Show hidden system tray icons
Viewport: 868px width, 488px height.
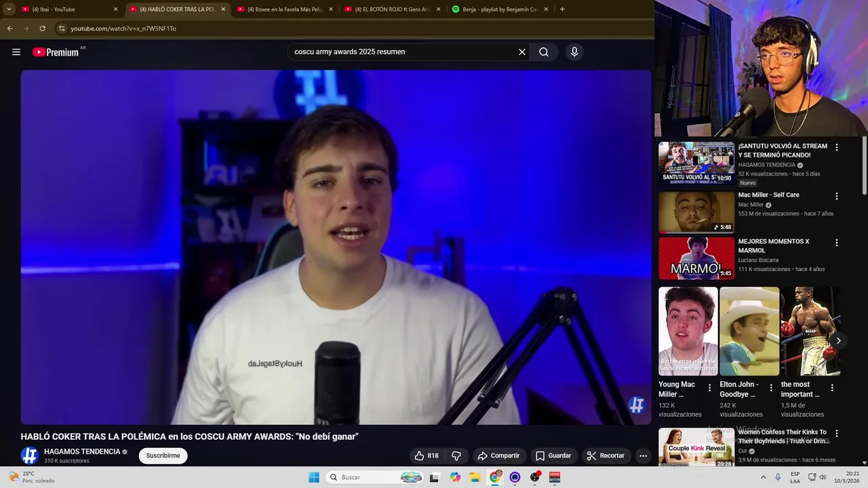pos(763,477)
